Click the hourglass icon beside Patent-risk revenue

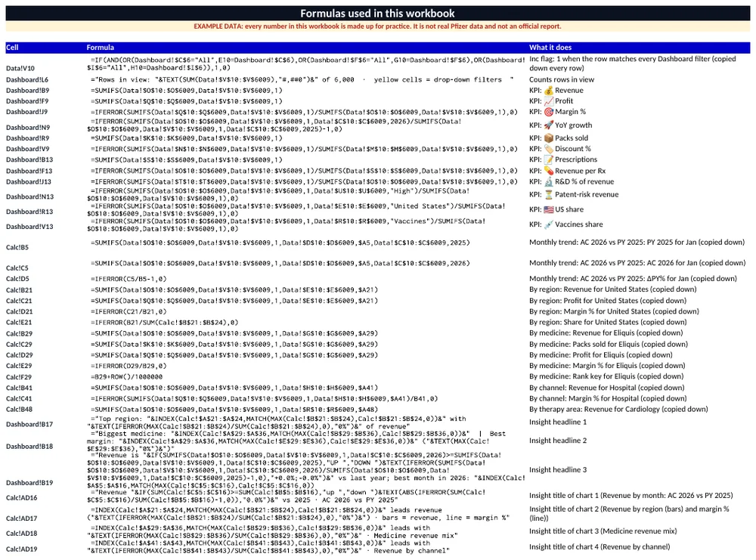pos(549,195)
